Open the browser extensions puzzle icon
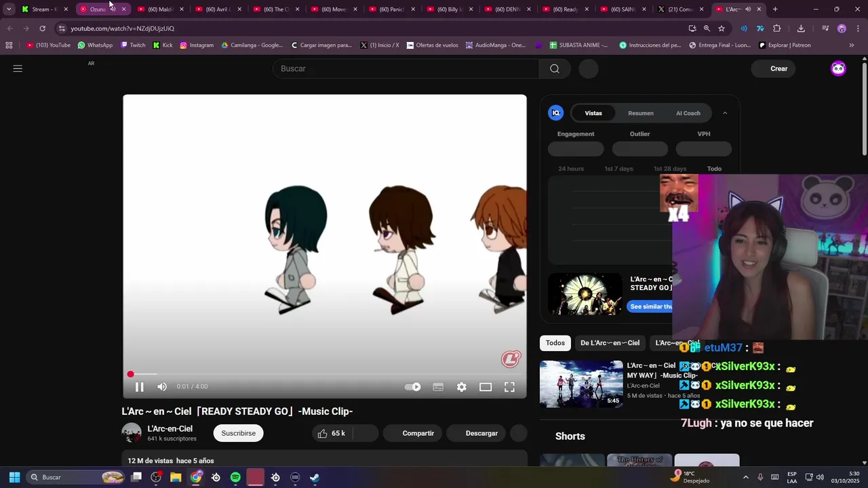This screenshot has width=868, height=488. (777, 28)
